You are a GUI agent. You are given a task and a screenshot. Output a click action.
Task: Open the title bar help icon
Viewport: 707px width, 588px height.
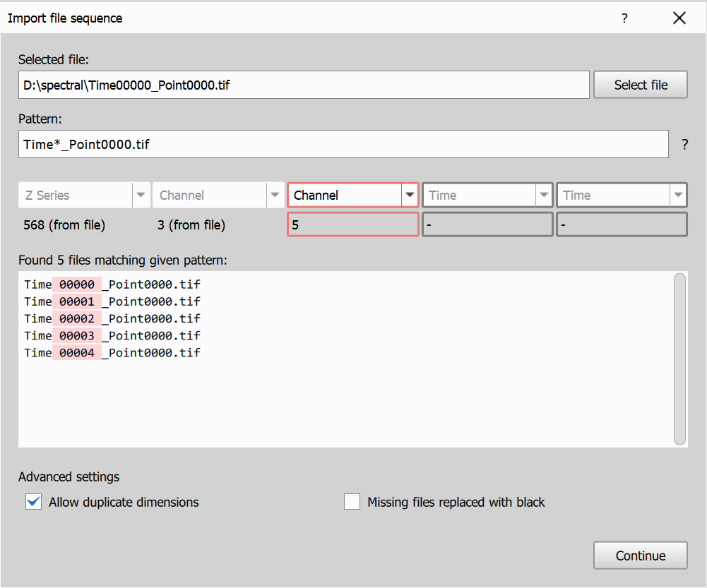(624, 18)
